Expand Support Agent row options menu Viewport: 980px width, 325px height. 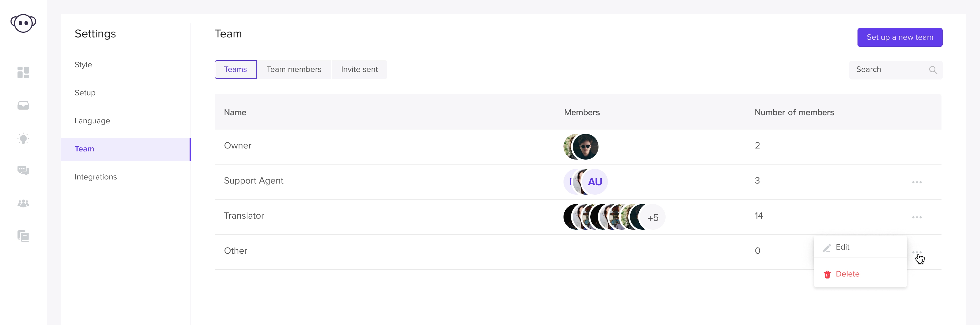coord(917,182)
